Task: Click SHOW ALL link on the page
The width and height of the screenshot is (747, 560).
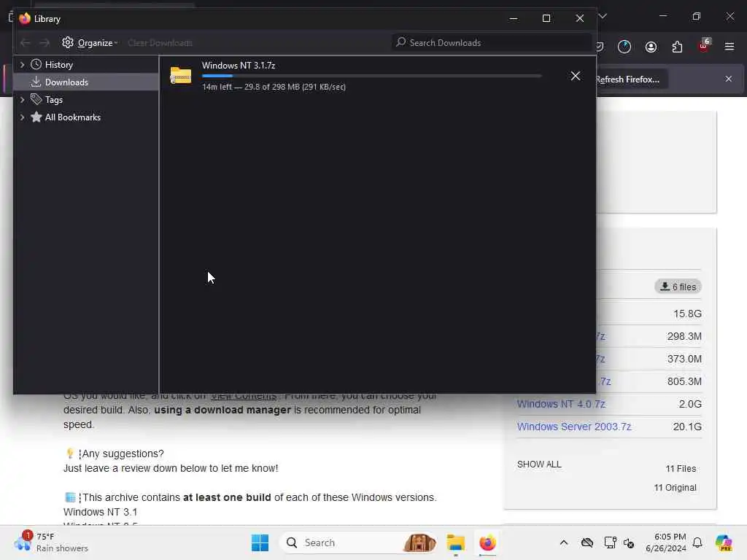Action: 539,464
